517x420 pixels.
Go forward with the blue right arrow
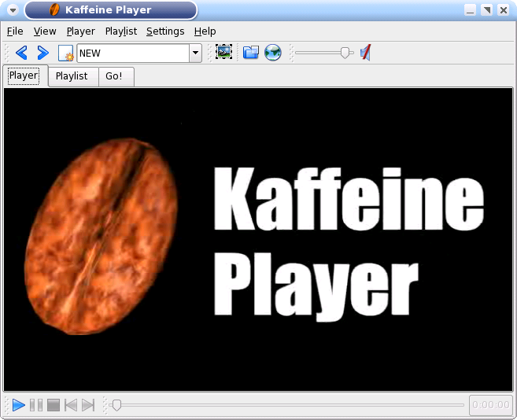tap(42, 53)
